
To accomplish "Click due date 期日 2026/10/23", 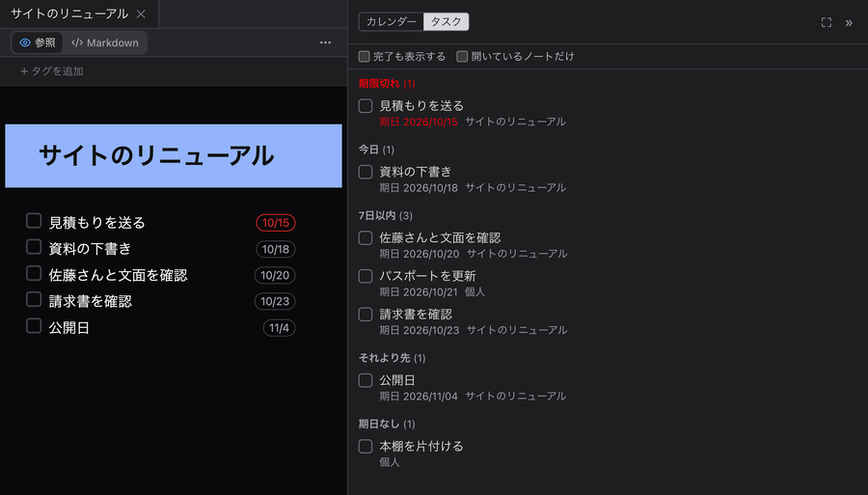I will pyautogui.click(x=420, y=330).
